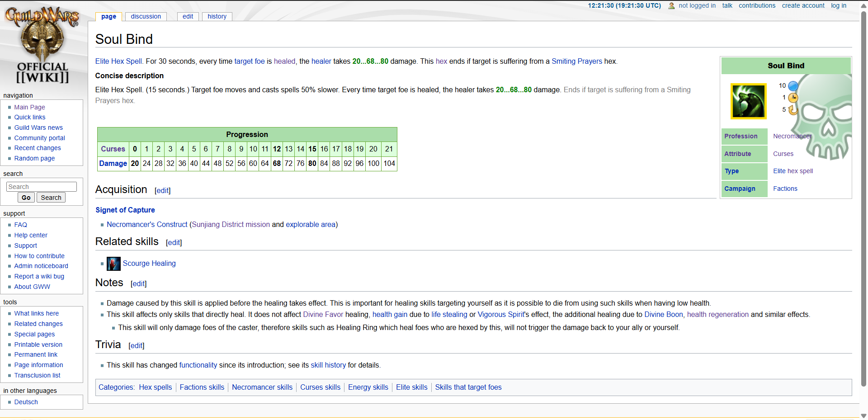Click in the Search input field
This screenshot has width=868, height=420.
[x=42, y=187]
